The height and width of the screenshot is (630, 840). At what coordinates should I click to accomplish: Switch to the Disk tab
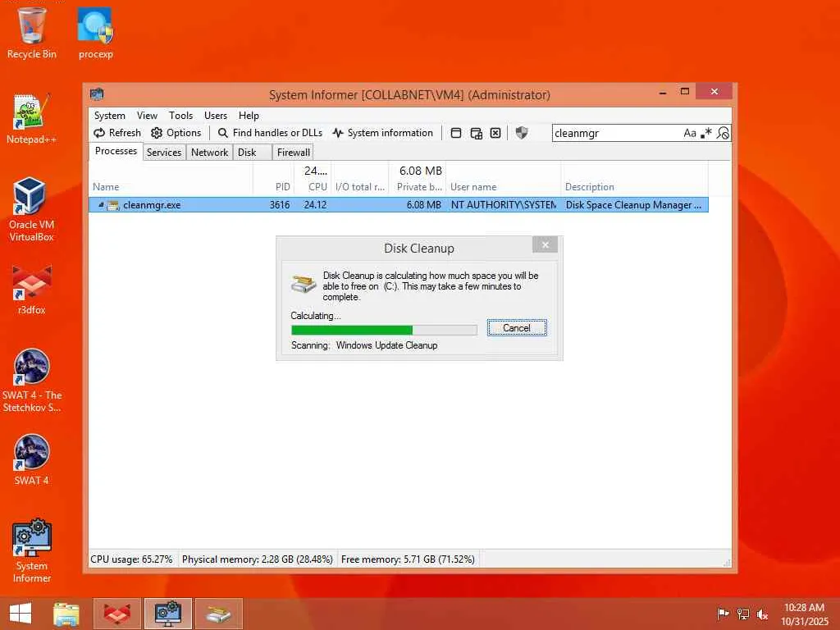coord(253,153)
